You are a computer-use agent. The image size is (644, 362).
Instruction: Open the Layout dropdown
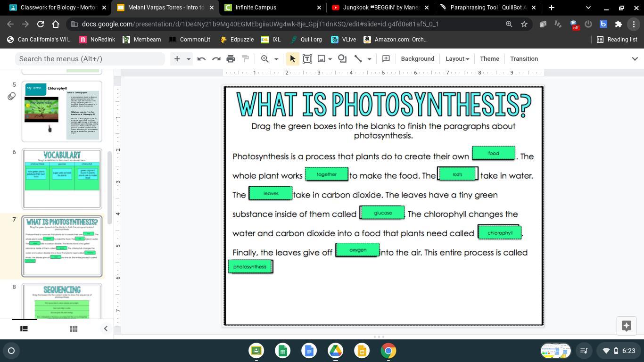[457, 59]
